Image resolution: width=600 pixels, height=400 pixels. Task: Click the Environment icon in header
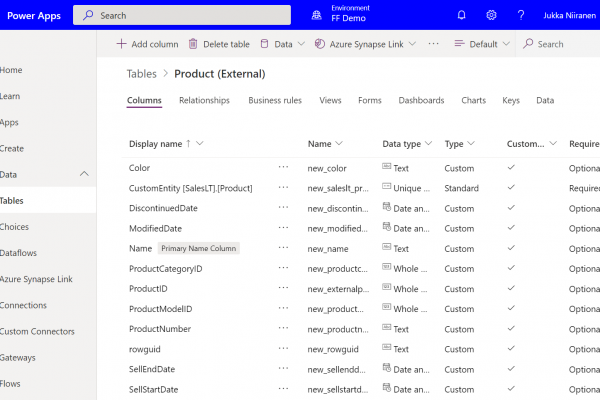point(316,15)
